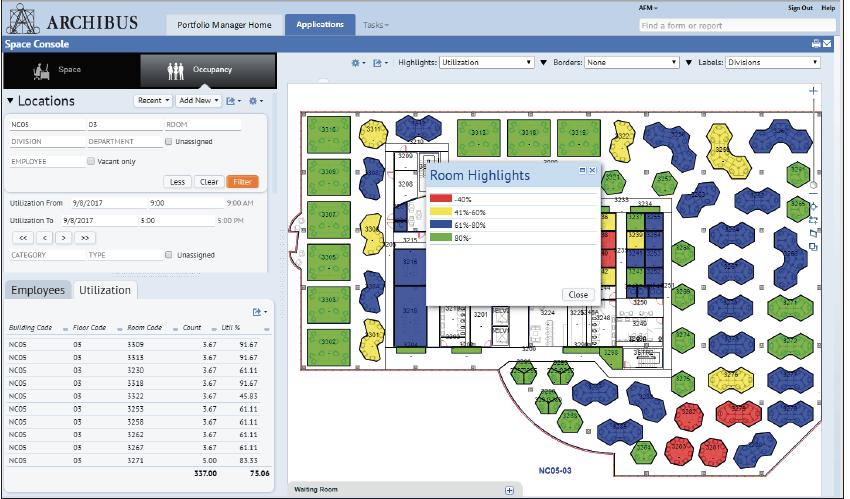The height and width of the screenshot is (499, 850).
Task: Print the Space Console view
Action: point(816,44)
